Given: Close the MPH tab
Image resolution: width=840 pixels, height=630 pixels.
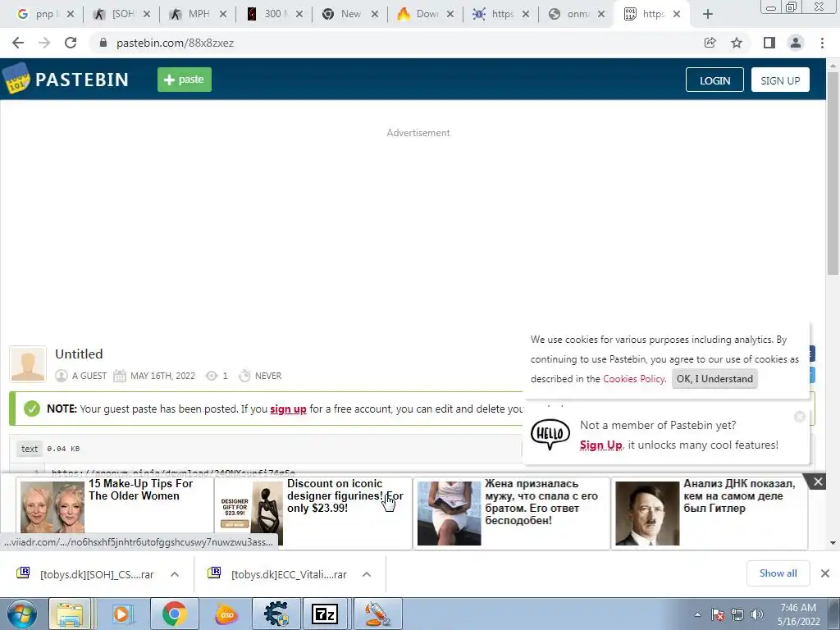Looking at the screenshot, I should tap(223, 15).
